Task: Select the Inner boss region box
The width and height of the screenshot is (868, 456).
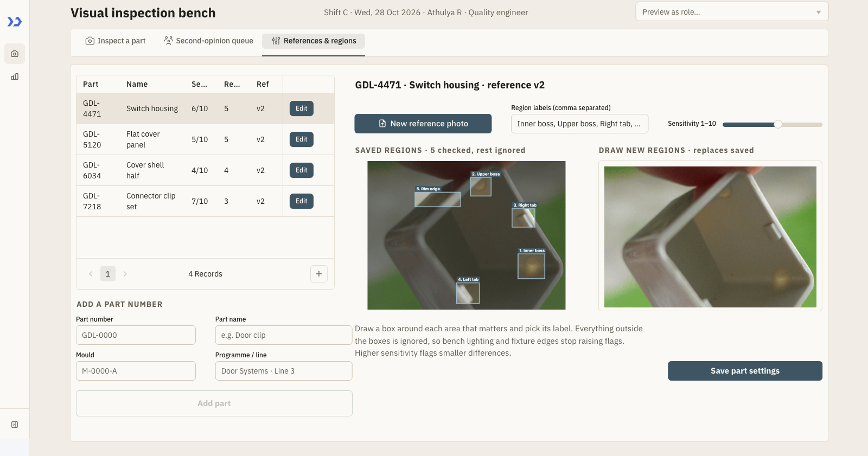Action: click(531, 266)
